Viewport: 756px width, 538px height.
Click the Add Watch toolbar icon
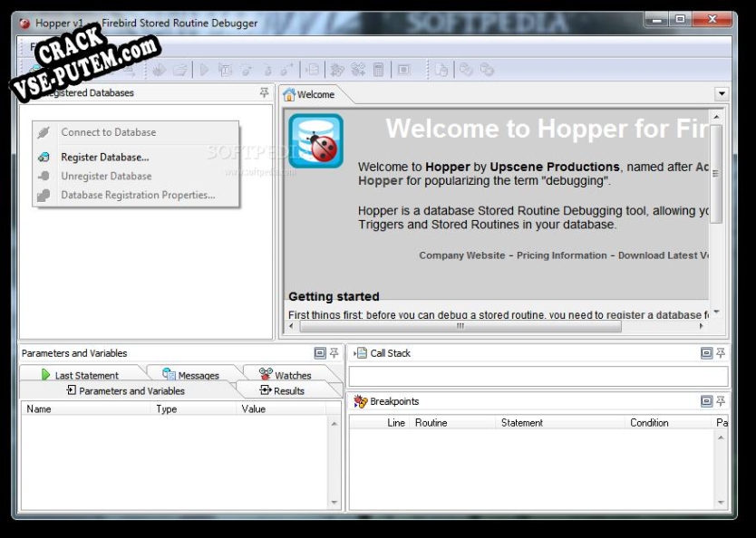coord(358,69)
